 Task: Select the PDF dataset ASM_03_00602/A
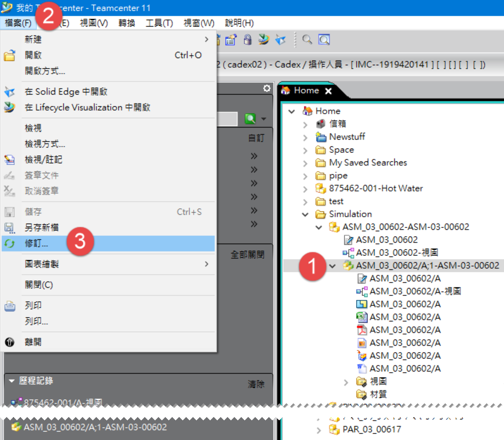pos(405,330)
